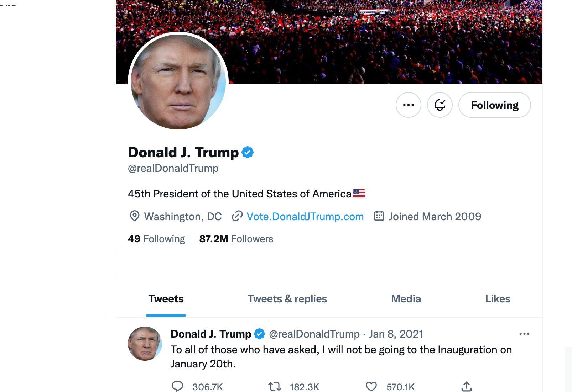Switch to Tweets & replies tab

pyautogui.click(x=287, y=299)
